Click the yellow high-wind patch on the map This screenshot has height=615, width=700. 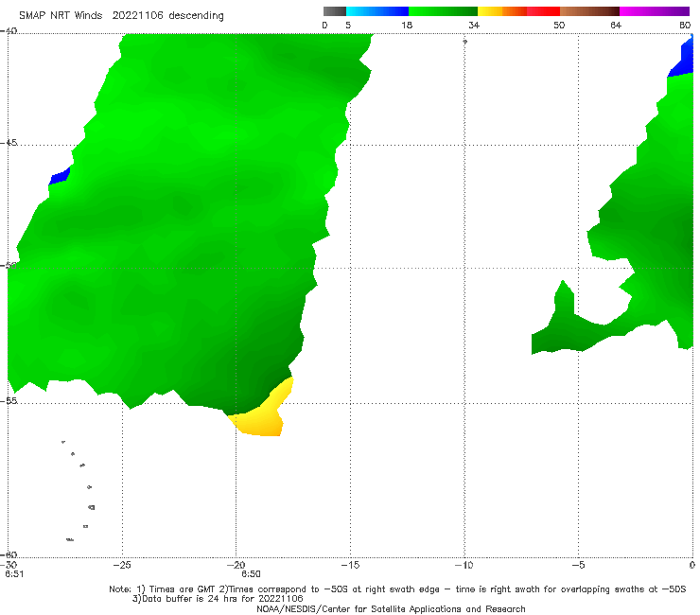coord(263,417)
